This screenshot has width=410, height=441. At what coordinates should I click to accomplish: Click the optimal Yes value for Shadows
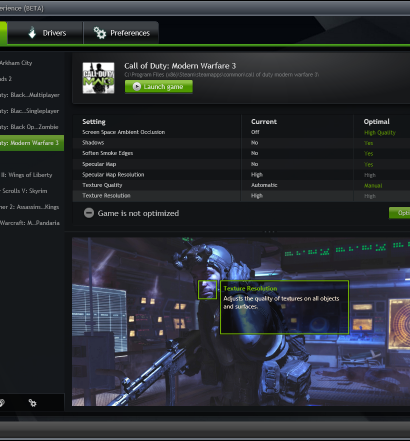[x=368, y=143]
